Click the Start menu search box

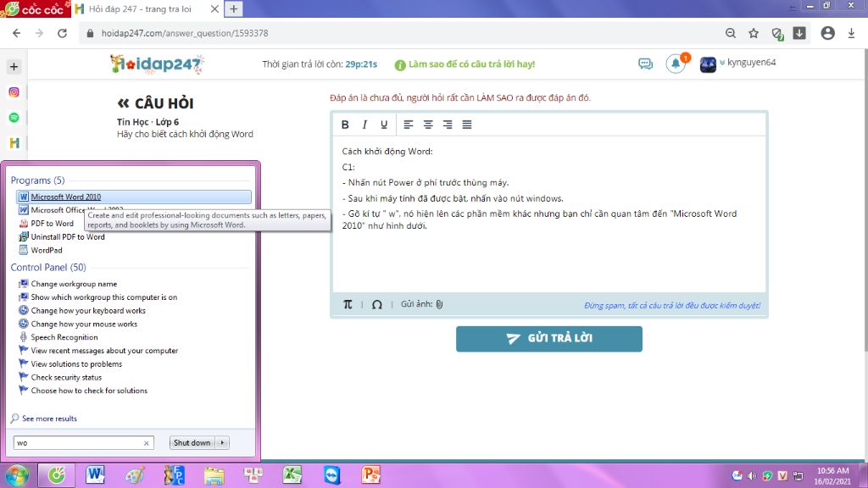click(79, 442)
